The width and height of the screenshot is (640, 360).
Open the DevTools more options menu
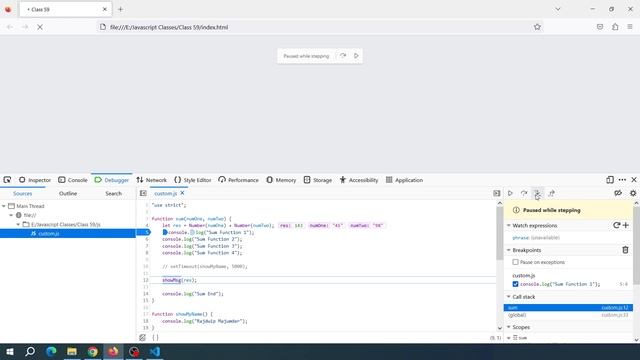tap(622, 180)
